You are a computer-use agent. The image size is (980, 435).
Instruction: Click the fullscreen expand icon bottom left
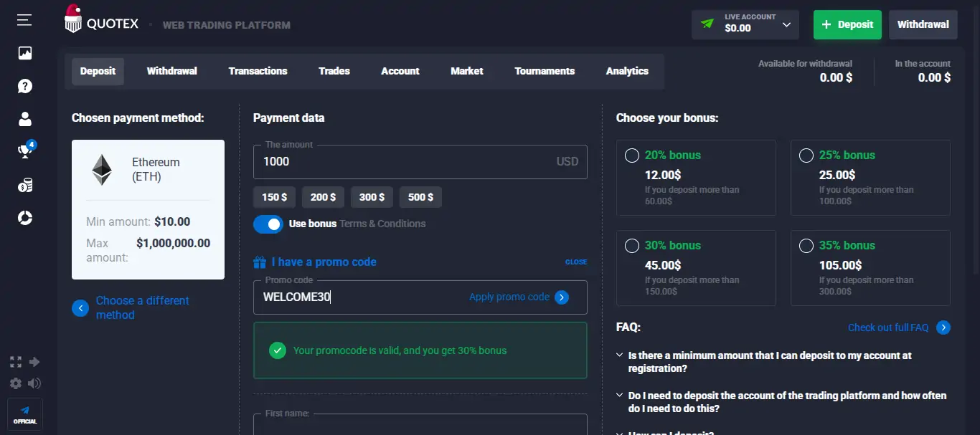tap(15, 362)
